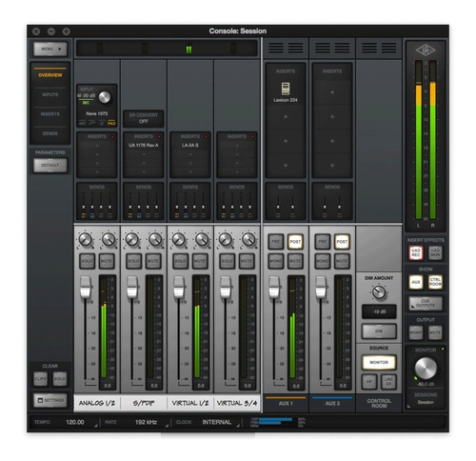This screenshot has width=476, height=461.
Task: Turn the Neve 1073 input gain knob
Action: click(x=105, y=97)
